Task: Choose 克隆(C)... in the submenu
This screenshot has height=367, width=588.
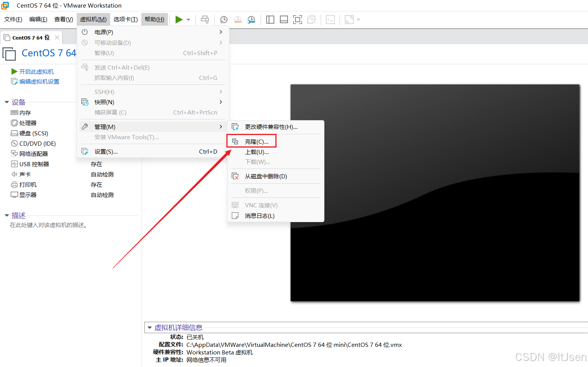Action: (275, 142)
